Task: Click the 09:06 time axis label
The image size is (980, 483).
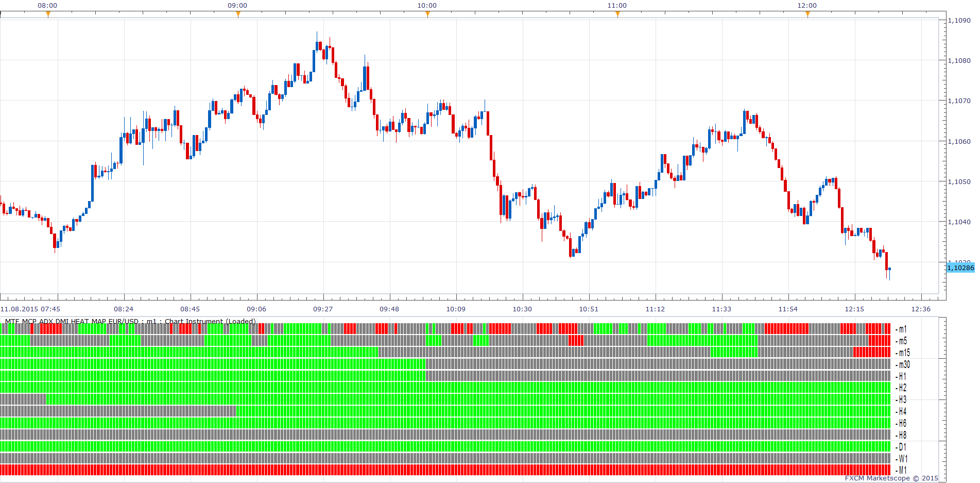Action: pyautogui.click(x=256, y=309)
